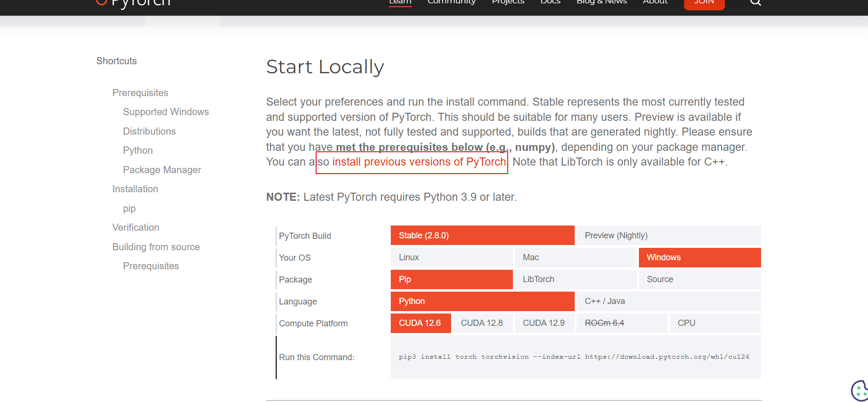
Task: Click the pip3 install command text
Action: point(574,357)
